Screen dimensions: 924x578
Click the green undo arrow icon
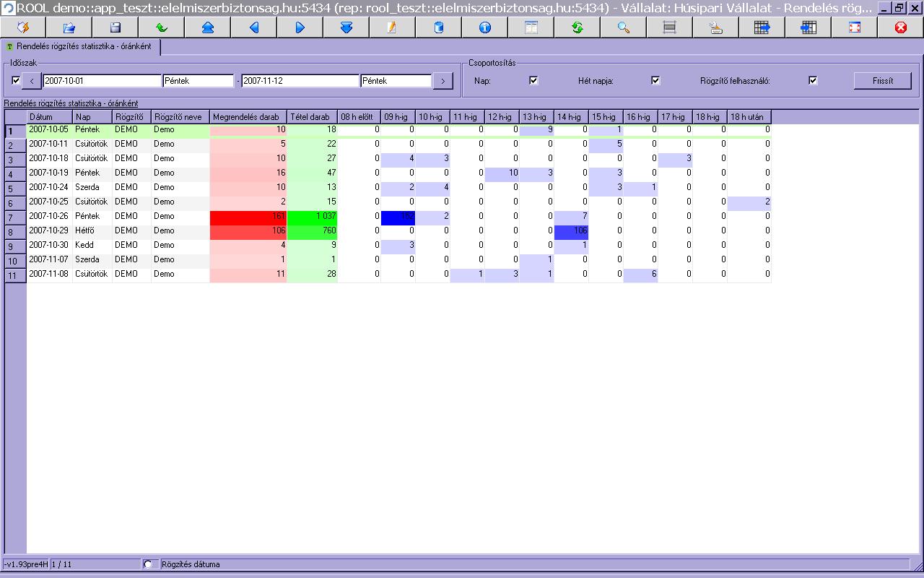(161, 27)
